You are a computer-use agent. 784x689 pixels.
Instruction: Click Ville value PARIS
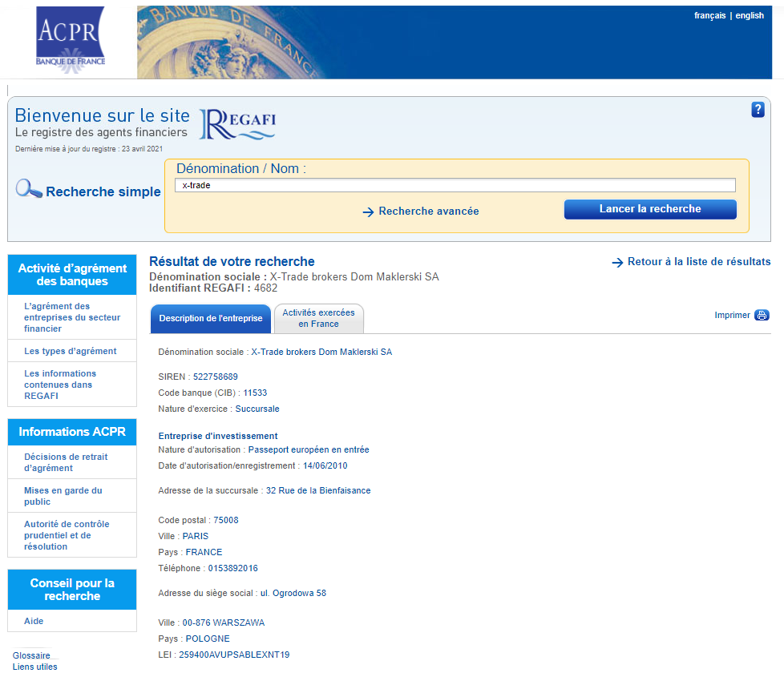coord(196,536)
